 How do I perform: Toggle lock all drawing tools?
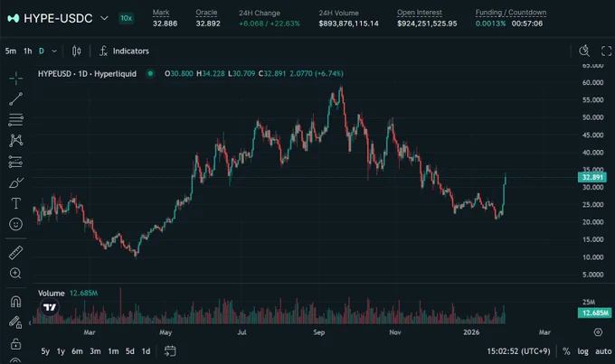coord(15,343)
